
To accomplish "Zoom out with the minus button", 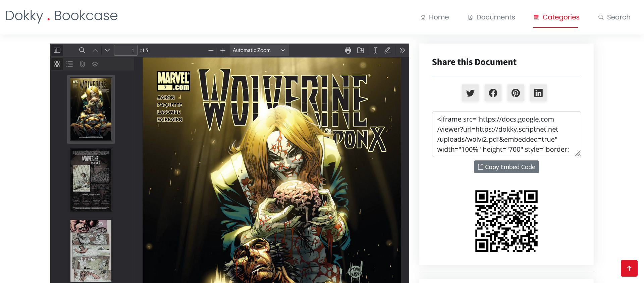I will (211, 50).
